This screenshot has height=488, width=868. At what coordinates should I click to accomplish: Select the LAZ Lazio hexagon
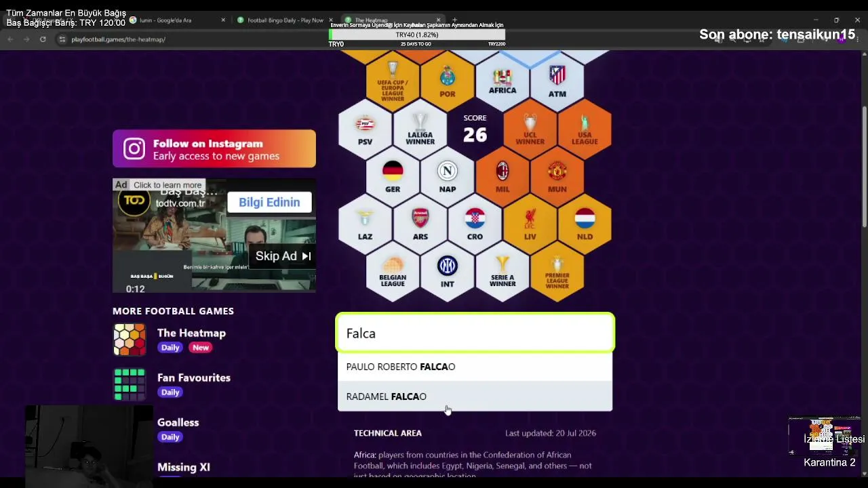pyautogui.click(x=365, y=224)
